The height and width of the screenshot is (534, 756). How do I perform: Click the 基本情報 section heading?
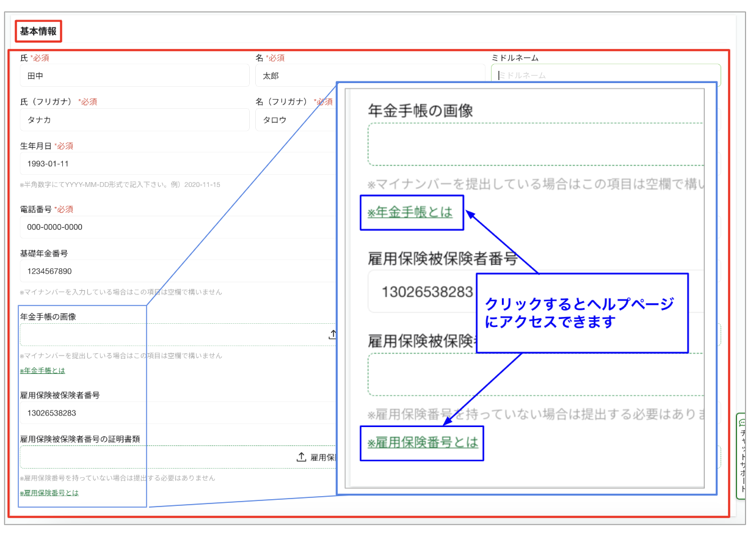pos(38,31)
